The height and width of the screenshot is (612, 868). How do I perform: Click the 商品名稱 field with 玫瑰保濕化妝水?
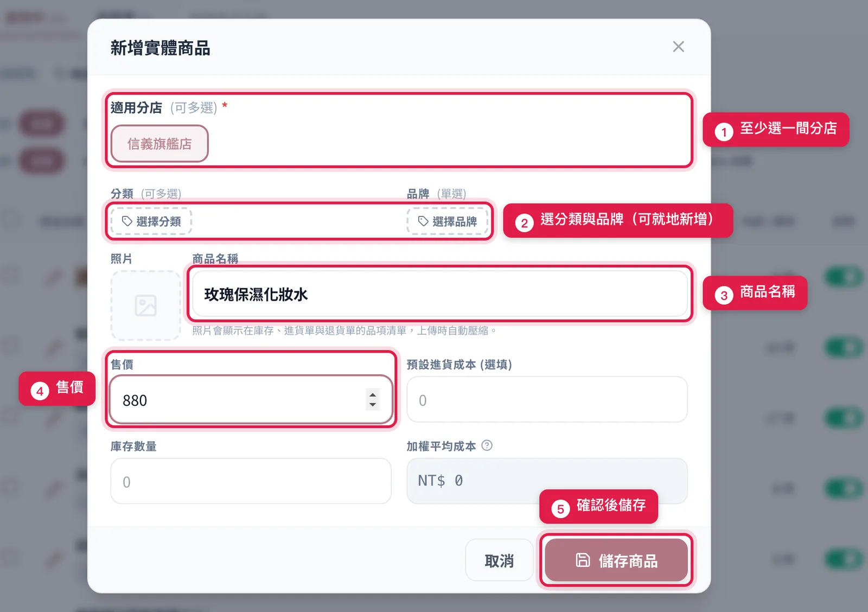coord(440,294)
